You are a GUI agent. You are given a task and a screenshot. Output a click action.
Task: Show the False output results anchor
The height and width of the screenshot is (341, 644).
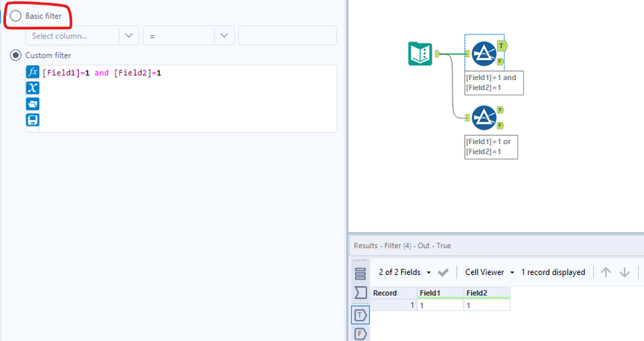click(x=360, y=334)
